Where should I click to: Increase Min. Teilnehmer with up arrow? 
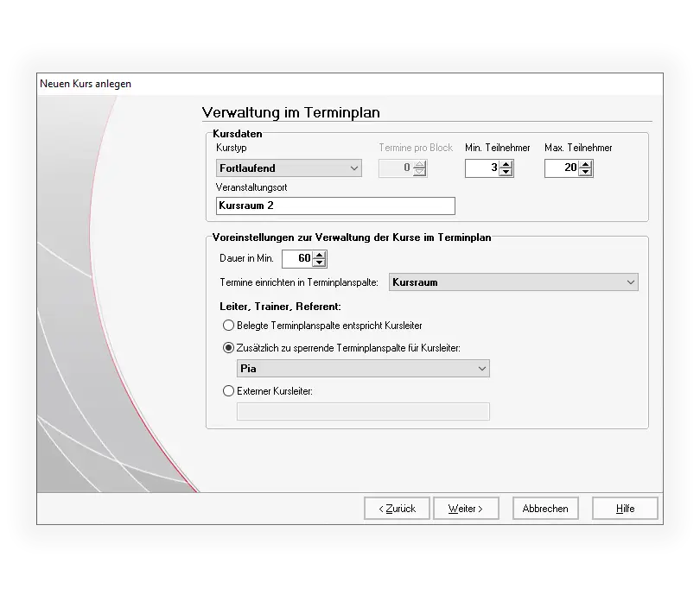tap(506, 164)
